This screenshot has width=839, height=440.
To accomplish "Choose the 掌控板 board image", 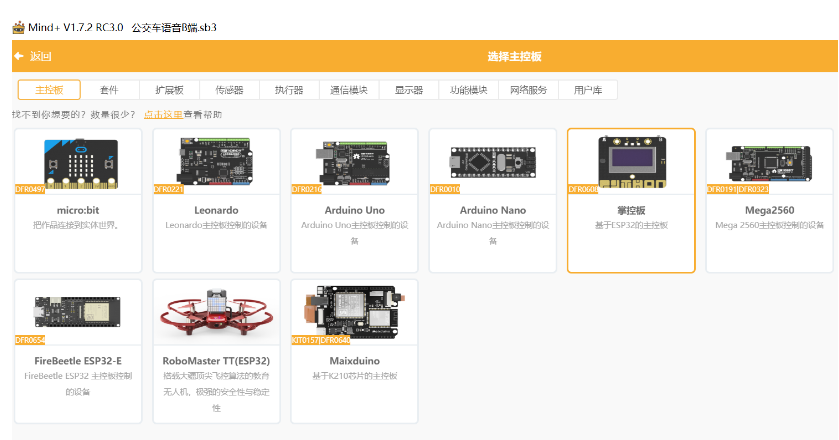I will (632, 162).
